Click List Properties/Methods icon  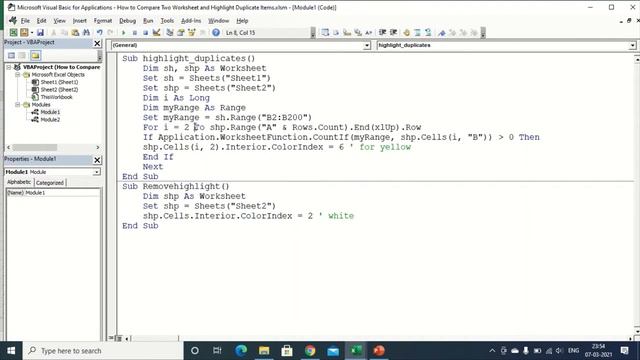click(325, 33)
